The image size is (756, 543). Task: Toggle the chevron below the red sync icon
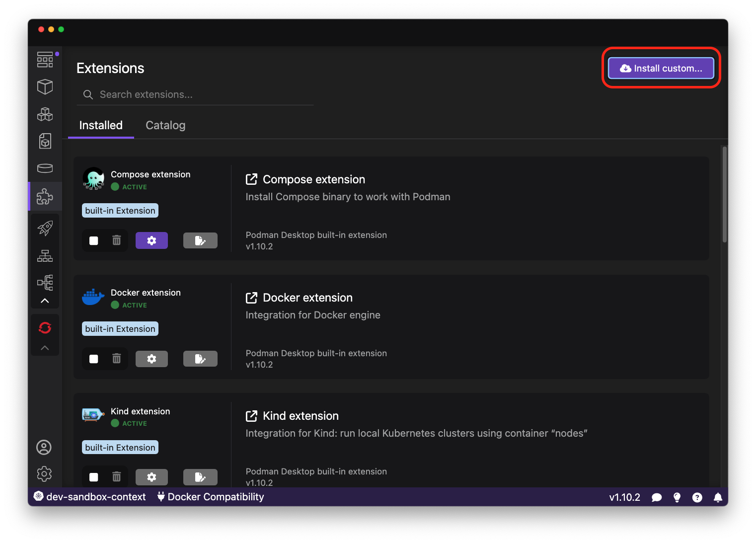tap(45, 348)
